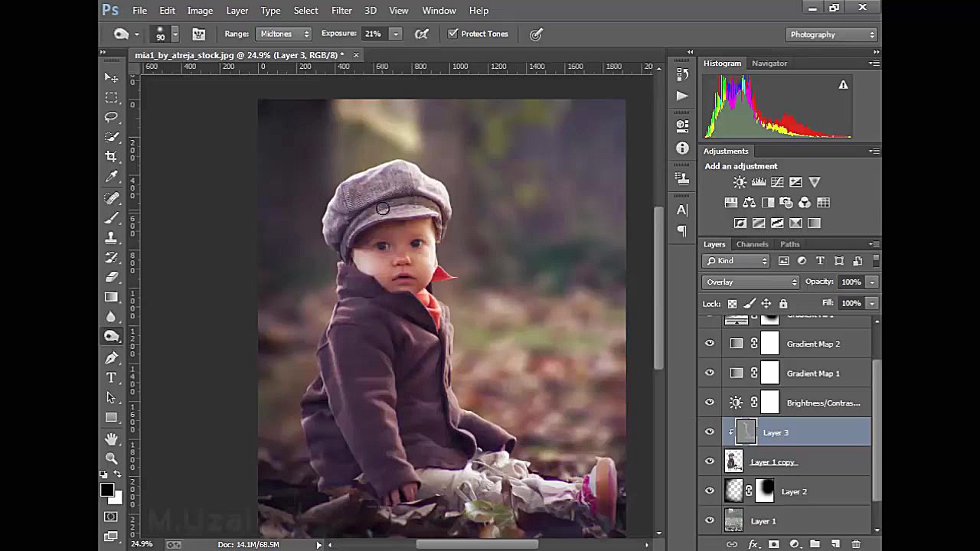Select the Hand tool
The height and width of the screenshot is (551, 980).
pyautogui.click(x=112, y=439)
